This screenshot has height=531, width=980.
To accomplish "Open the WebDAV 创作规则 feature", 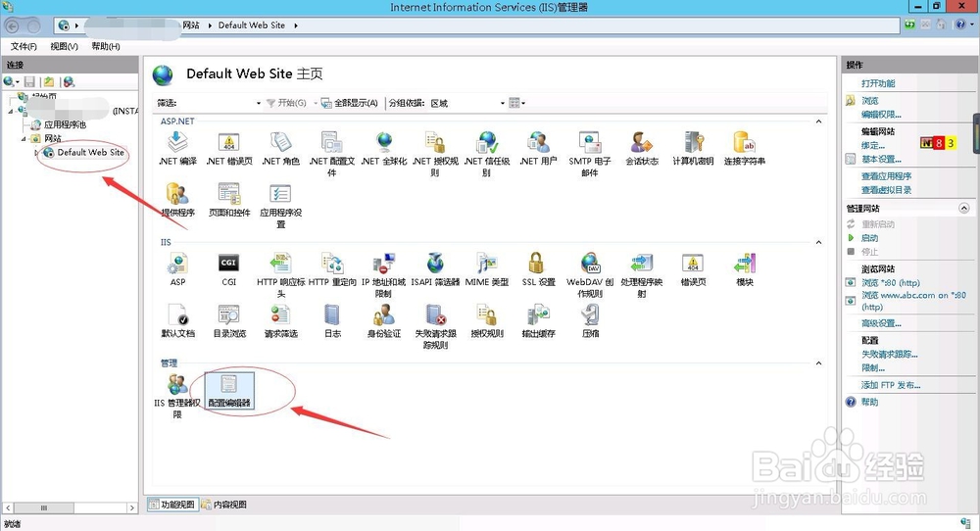I will (590, 275).
